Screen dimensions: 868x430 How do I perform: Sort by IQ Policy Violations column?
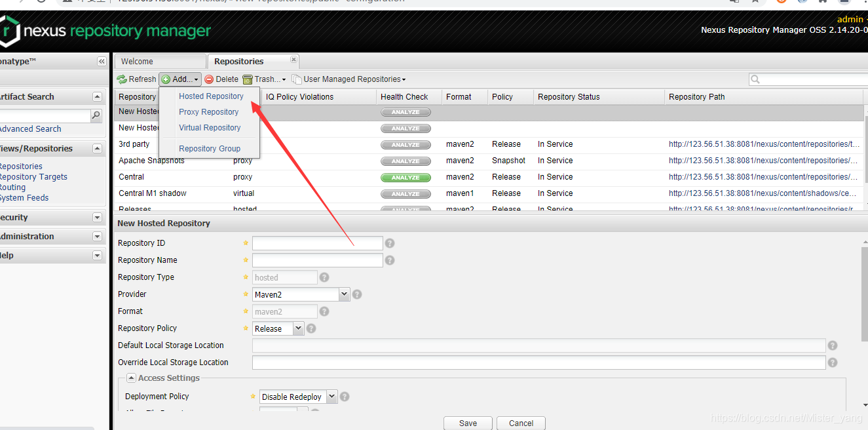319,97
